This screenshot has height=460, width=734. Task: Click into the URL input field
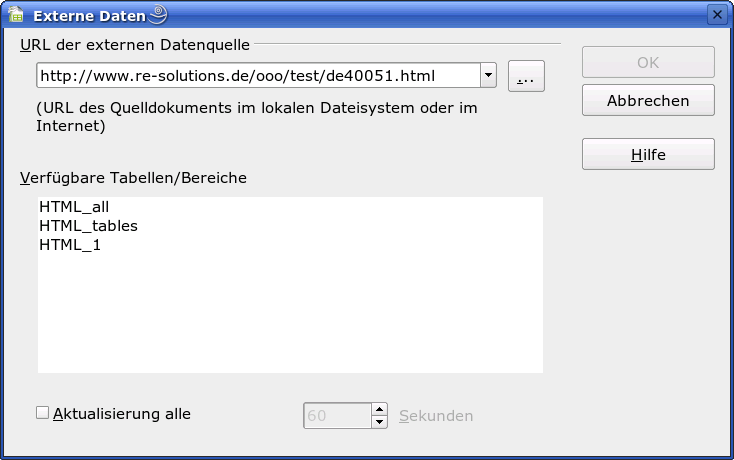pyautogui.click(x=258, y=75)
